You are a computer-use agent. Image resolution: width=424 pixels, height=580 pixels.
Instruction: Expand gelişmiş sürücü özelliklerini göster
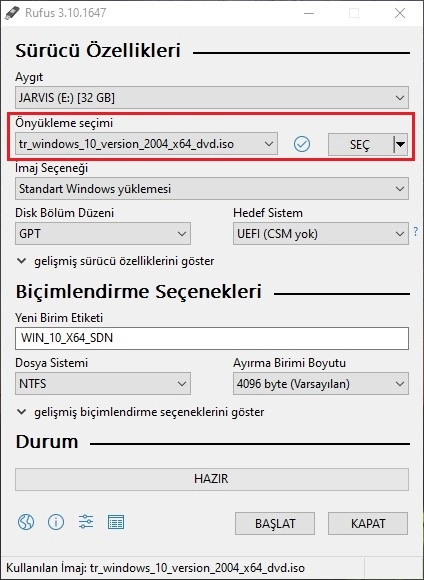point(115,261)
